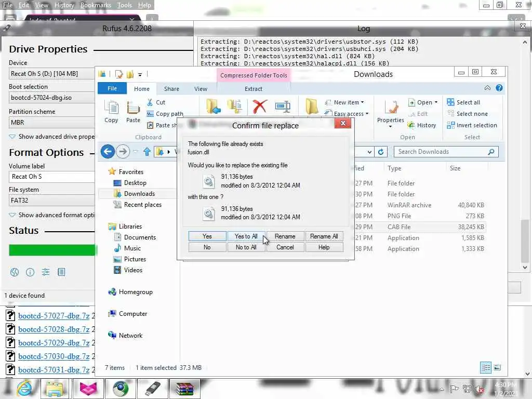Click the Rename All button

pos(324,236)
